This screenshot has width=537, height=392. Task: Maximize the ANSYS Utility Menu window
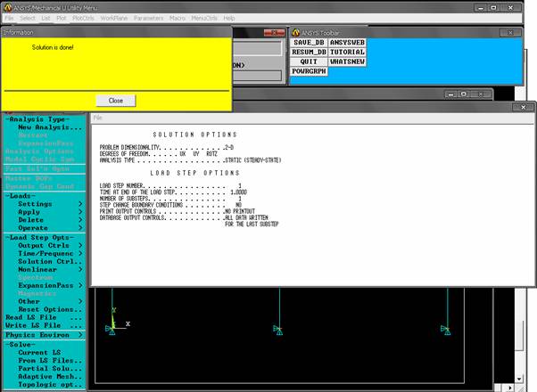(x=494, y=7)
